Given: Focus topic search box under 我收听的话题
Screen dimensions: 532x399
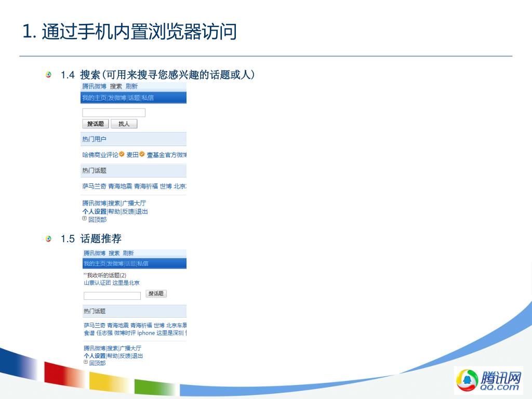Looking at the screenshot, I should coord(112,296).
